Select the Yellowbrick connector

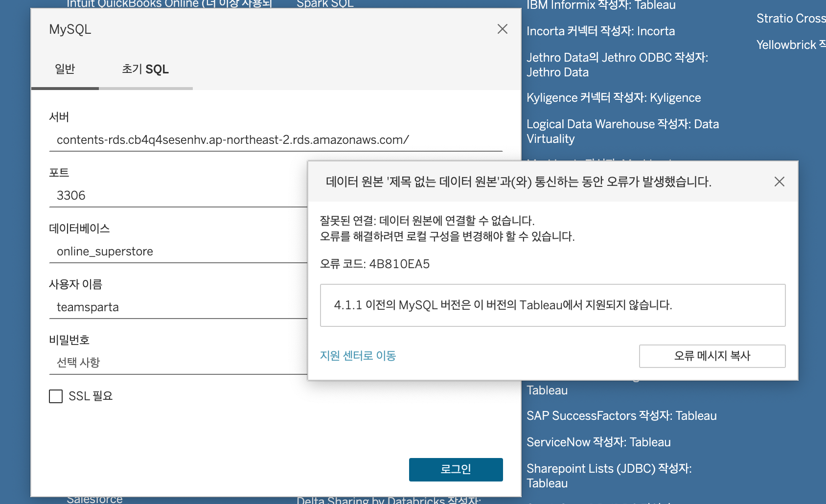tap(791, 45)
